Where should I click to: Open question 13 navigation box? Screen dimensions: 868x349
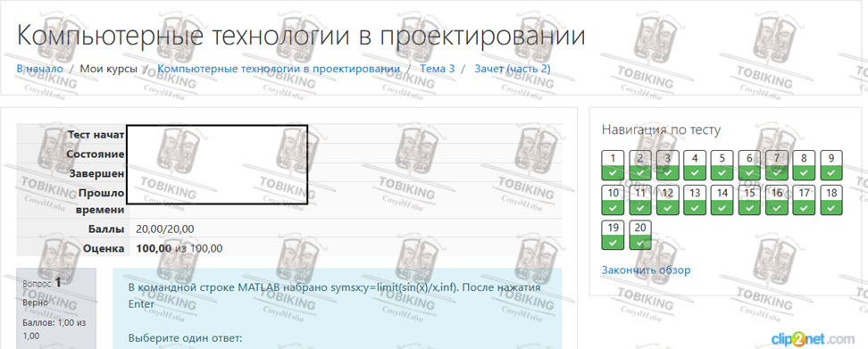pyautogui.click(x=695, y=200)
